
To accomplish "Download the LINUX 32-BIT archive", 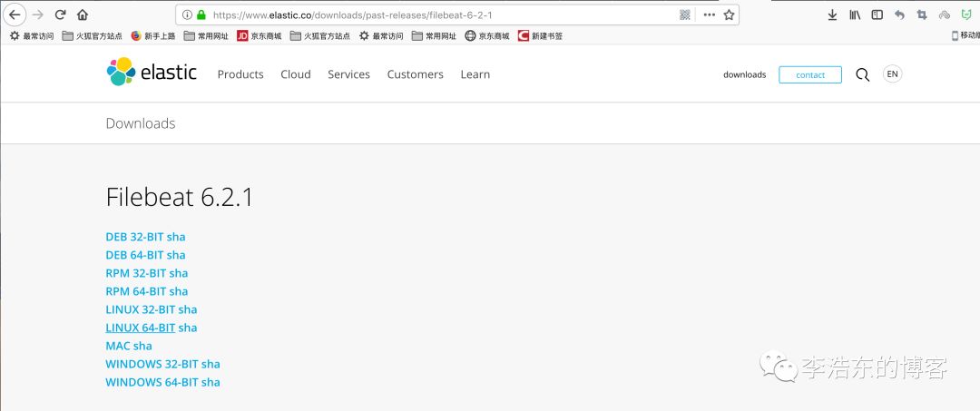I will (x=140, y=309).
